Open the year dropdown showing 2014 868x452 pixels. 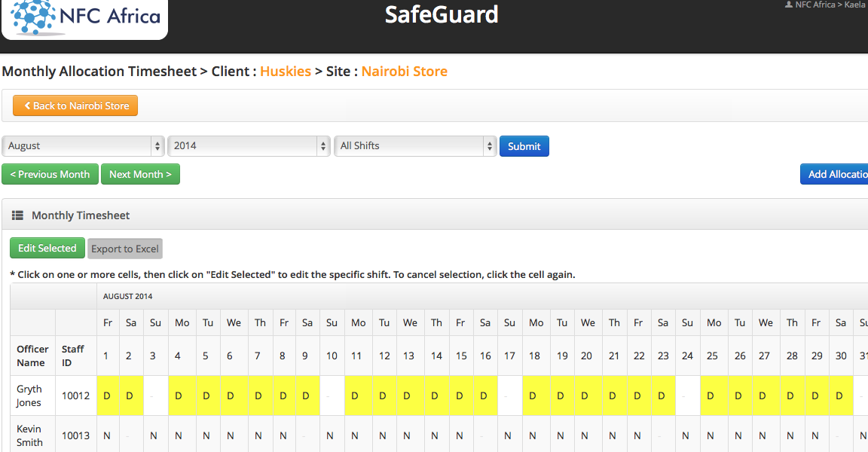click(249, 146)
